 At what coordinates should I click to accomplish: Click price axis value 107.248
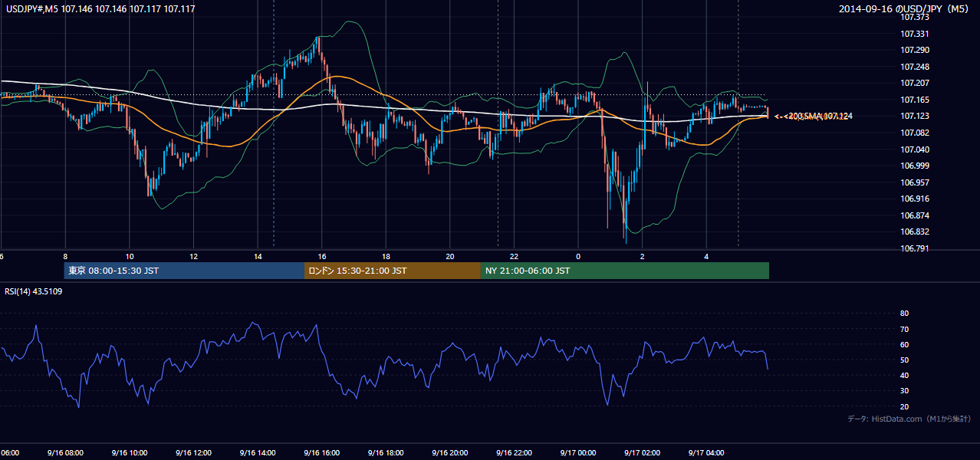pos(915,67)
